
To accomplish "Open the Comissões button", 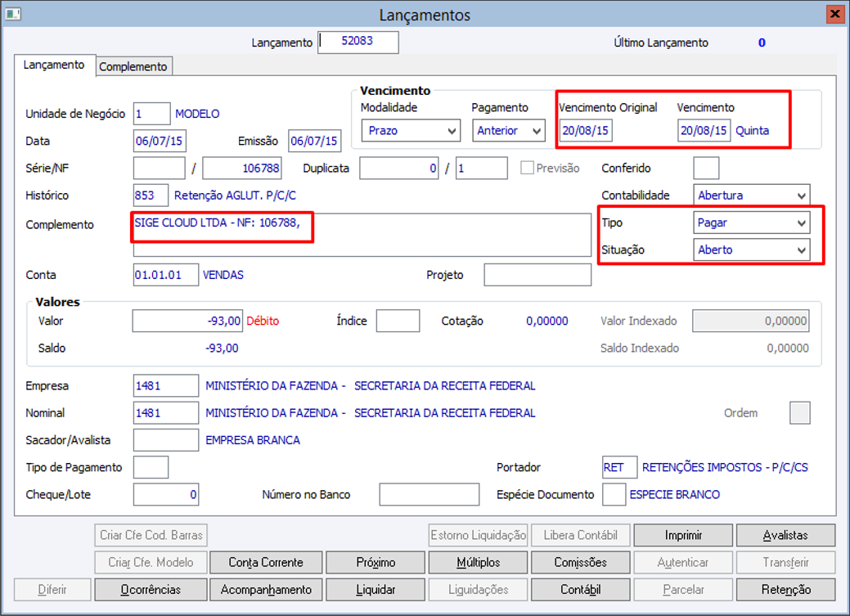I will 581,562.
